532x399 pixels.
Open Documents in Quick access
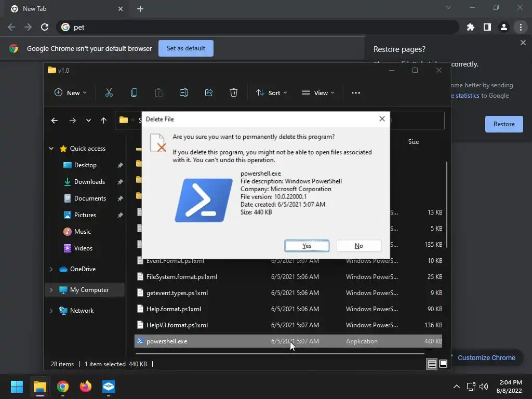coord(89,198)
